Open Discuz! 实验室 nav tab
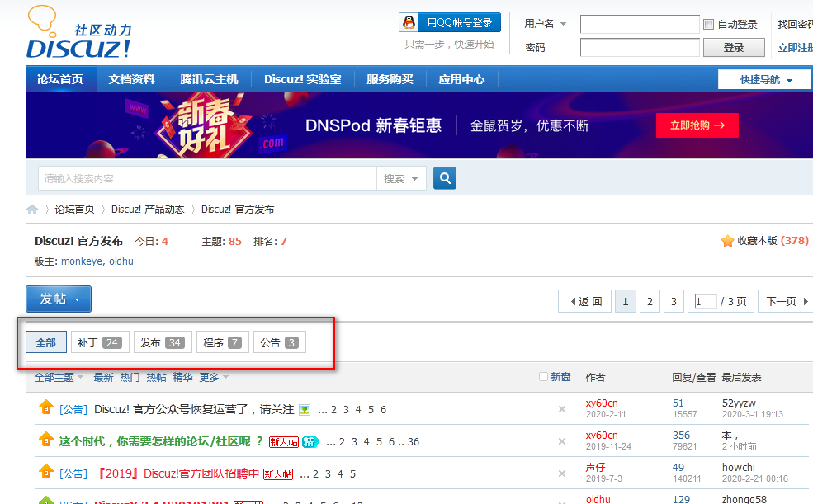The image size is (813, 504). [x=303, y=79]
